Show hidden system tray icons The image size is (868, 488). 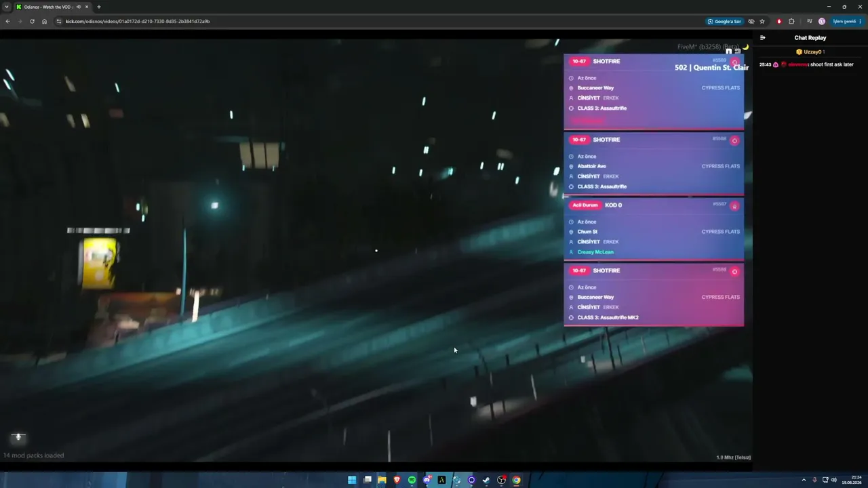pyautogui.click(x=804, y=480)
